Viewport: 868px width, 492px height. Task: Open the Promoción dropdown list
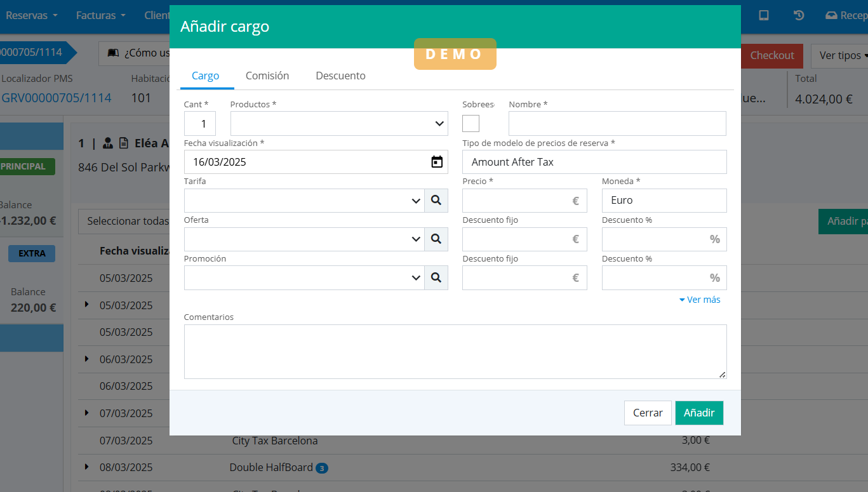[x=304, y=278]
